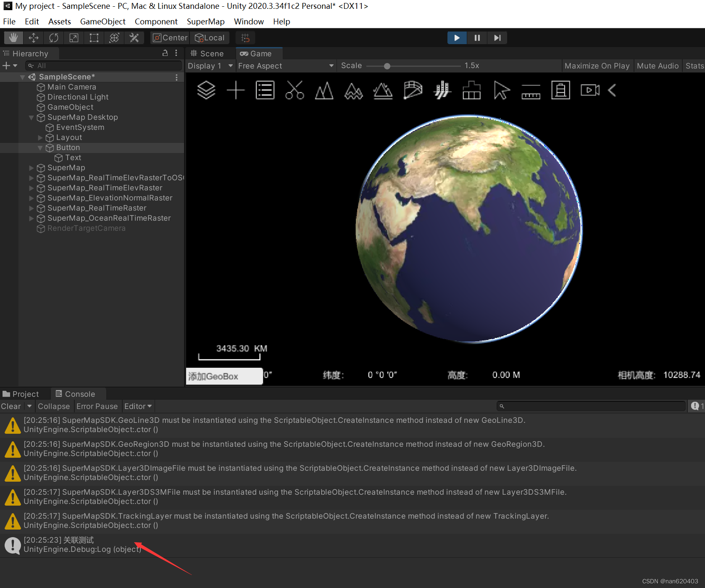Toggle Mute Audio in the Game view
This screenshot has width=705, height=588.
658,66
